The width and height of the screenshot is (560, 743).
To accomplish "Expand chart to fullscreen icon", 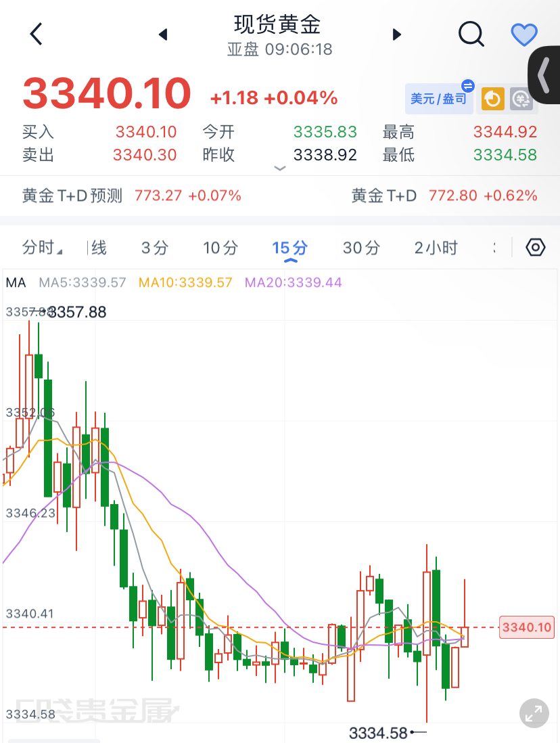I will [534, 713].
